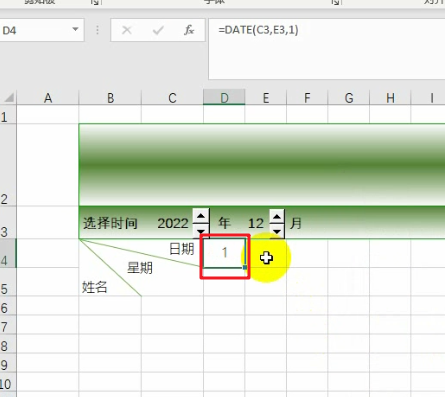Click the formula bar options dots
This screenshot has height=397, width=445.
pos(97,30)
